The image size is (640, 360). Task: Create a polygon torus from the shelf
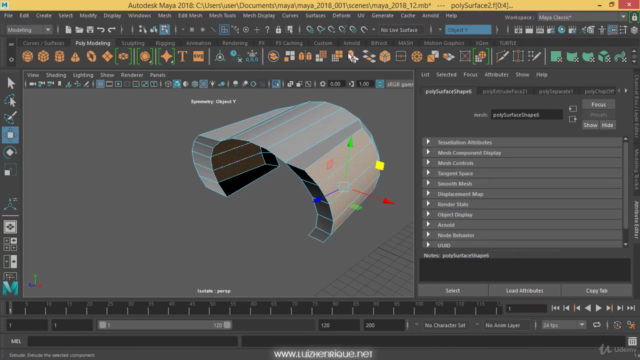tap(91, 56)
